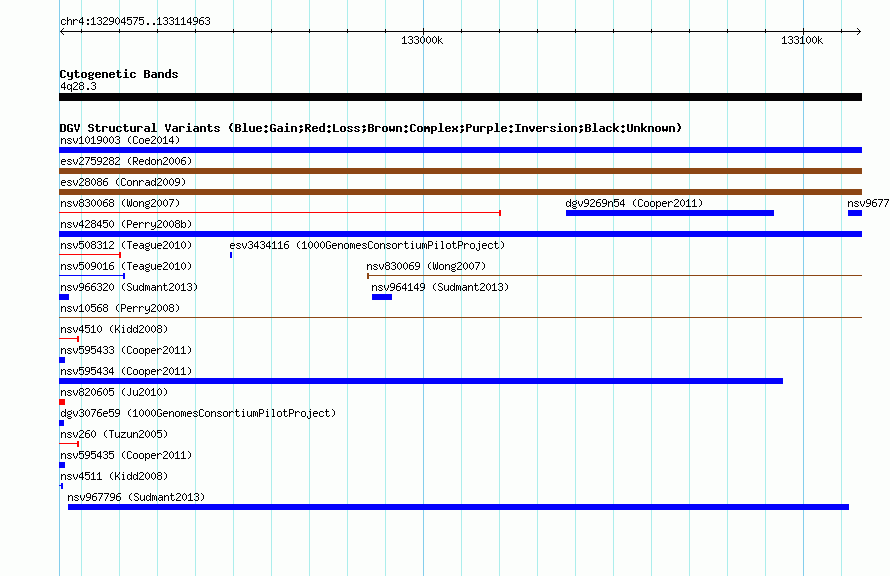Image resolution: width=890 pixels, height=576 pixels.
Task: Click the small blue mark under esv3434116
Action: click(231, 255)
